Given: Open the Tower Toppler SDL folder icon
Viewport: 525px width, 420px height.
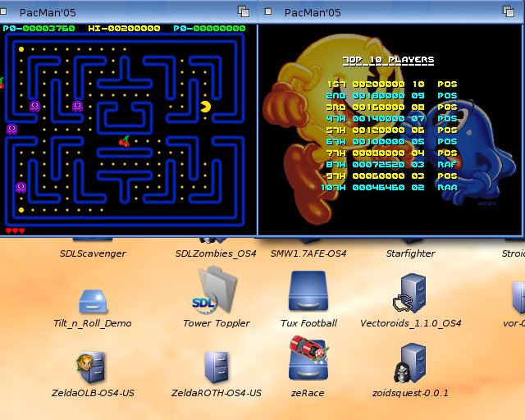Looking at the screenshot, I should [x=215, y=290].
